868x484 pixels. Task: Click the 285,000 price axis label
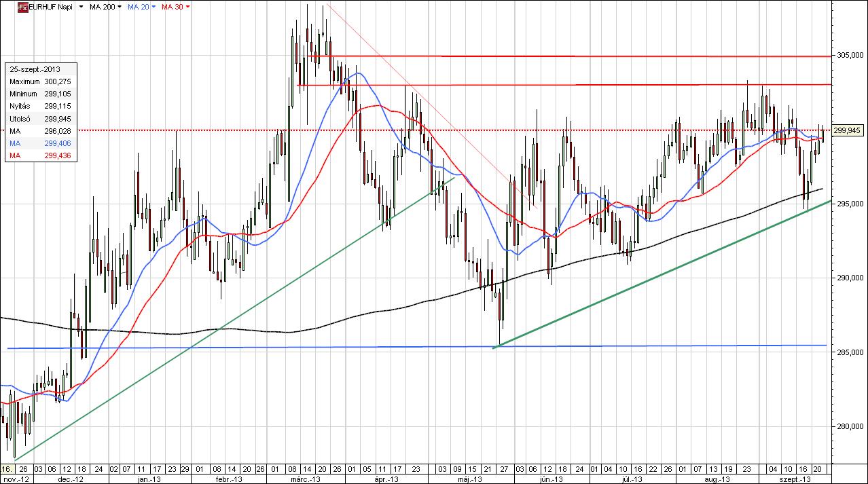(849, 352)
